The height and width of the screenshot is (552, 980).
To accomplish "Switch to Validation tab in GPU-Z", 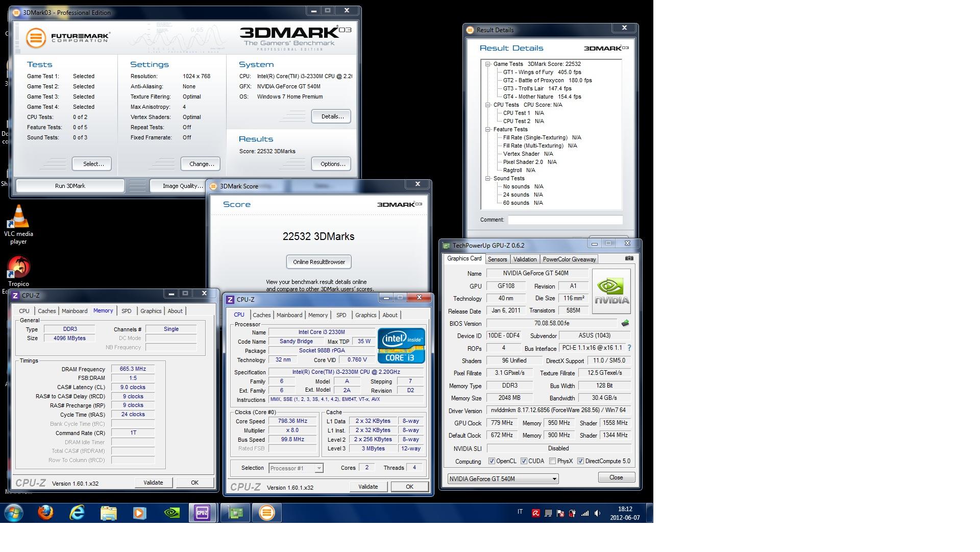I will 525,259.
